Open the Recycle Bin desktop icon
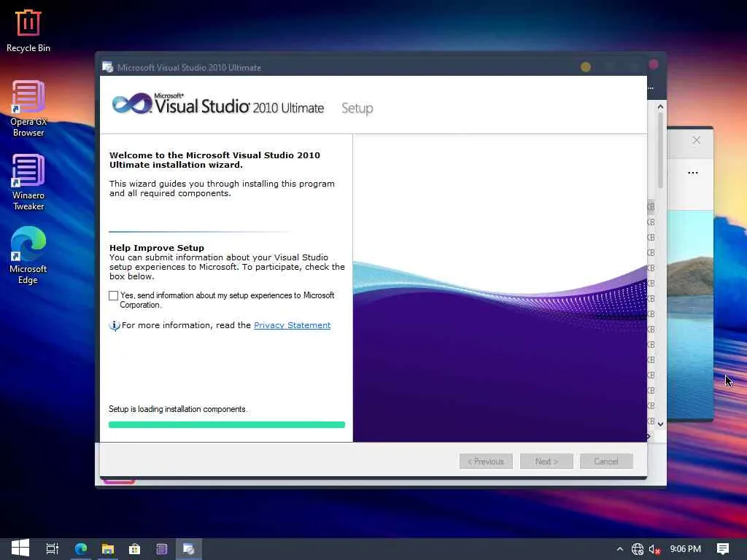This screenshot has height=560, width=747. click(x=28, y=31)
